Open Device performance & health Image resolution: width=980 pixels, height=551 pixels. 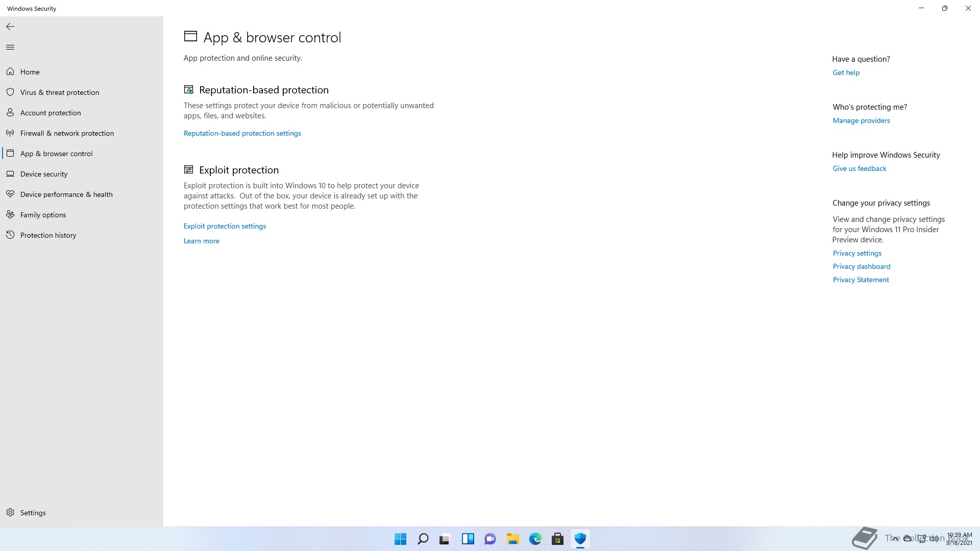click(x=82, y=194)
